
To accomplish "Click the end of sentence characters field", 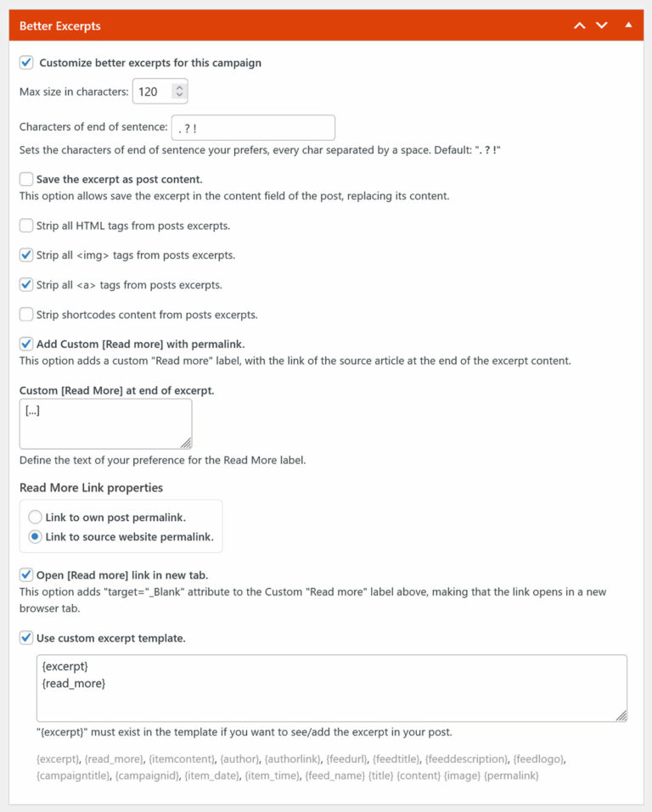I will 253,127.
